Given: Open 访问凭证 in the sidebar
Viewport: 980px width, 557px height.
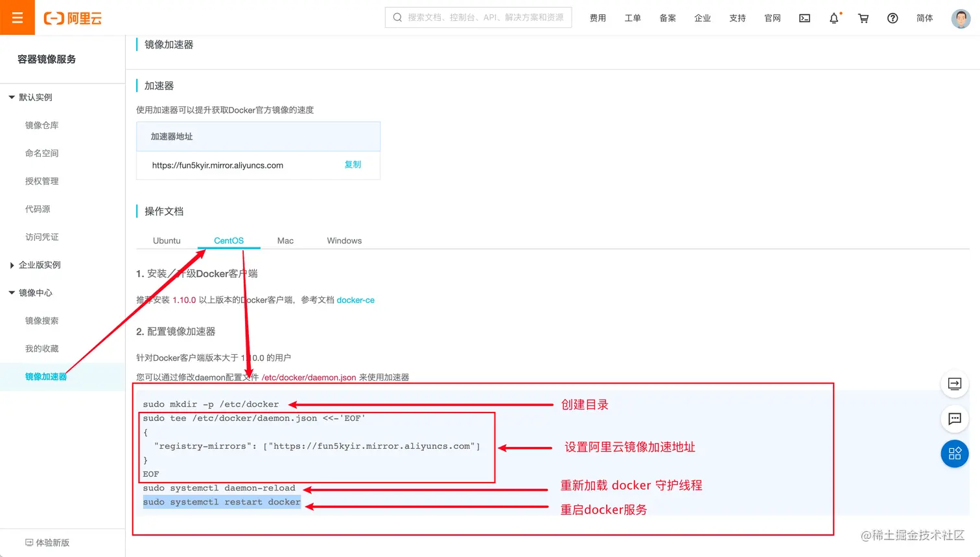Looking at the screenshot, I should tap(42, 237).
